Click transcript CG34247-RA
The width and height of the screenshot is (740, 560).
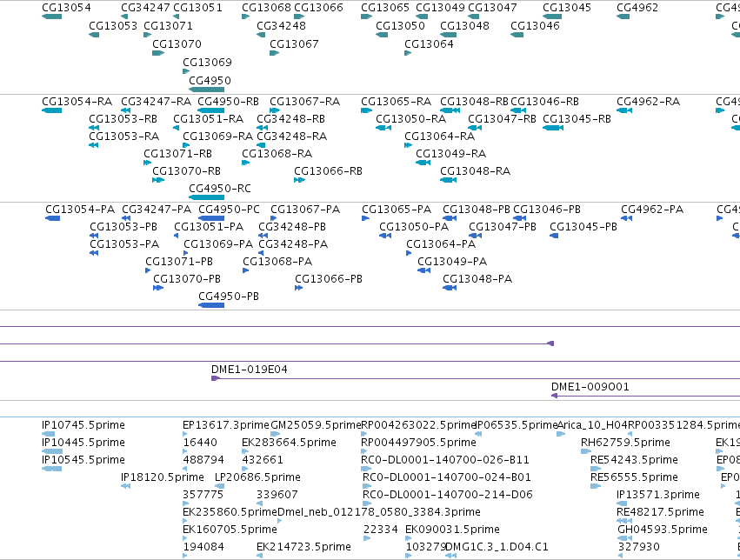[x=125, y=110]
